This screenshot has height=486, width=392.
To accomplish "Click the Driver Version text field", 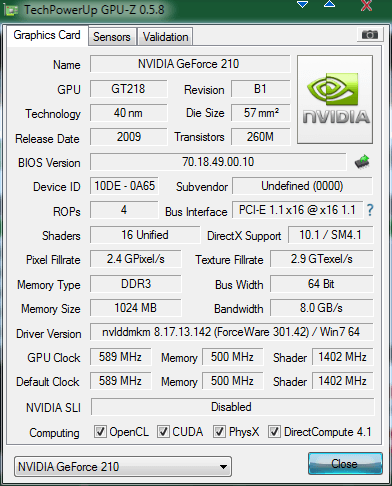I will (231, 332).
